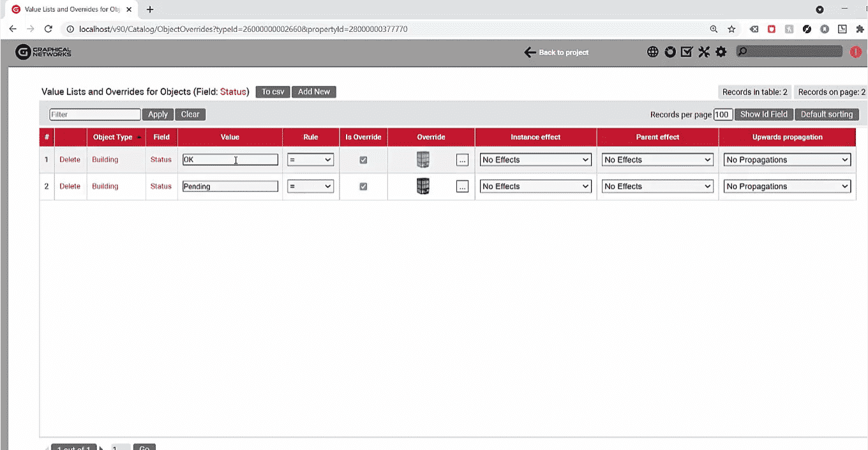Click the browser back arrow
The image size is (868, 450).
point(13,29)
